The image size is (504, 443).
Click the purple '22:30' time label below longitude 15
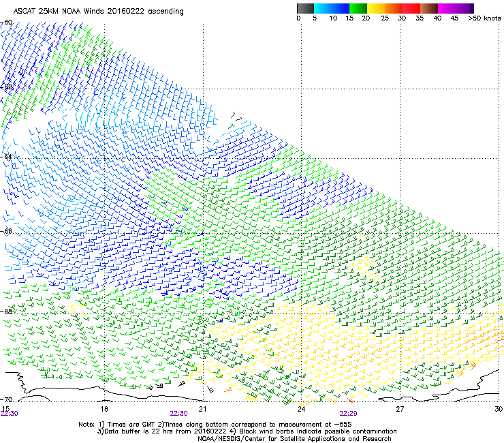click(x=10, y=414)
